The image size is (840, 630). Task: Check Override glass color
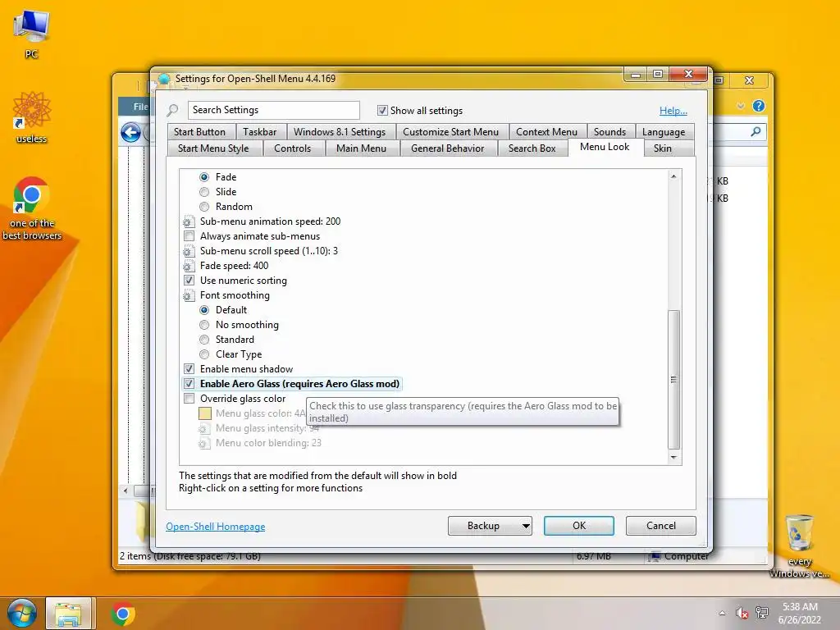click(x=189, y=399)
